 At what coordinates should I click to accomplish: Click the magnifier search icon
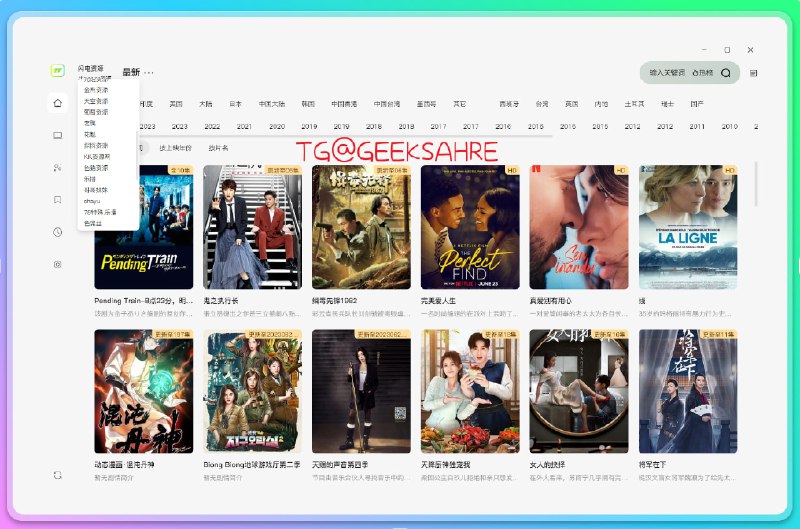726,73
